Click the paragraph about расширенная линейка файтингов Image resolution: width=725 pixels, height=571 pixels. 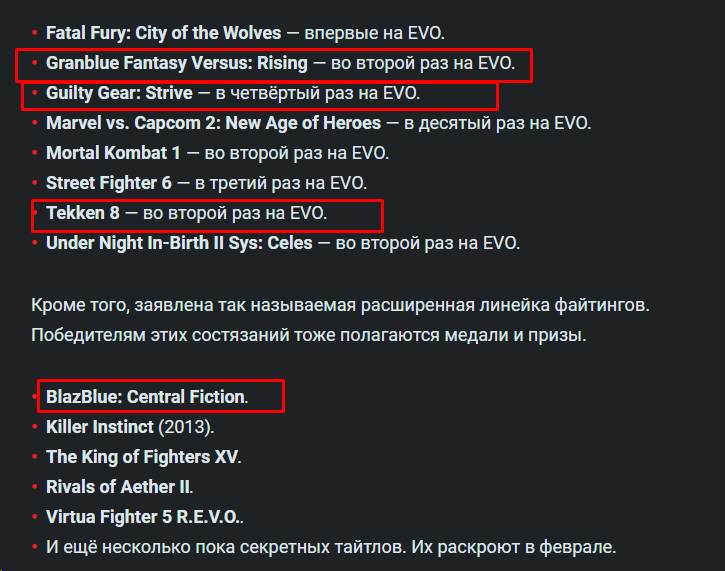(x=340, y=320)
